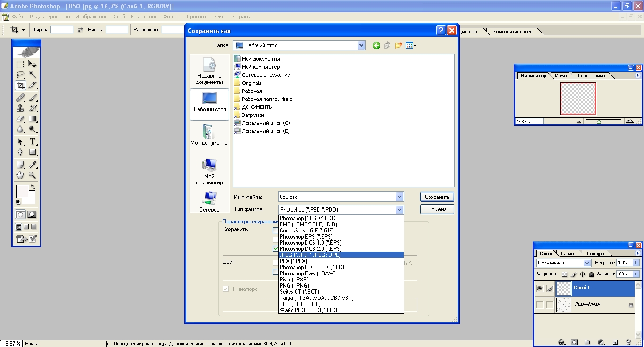Go back using green arrow in Save dialog
The width and height of the screenshot is (644, 347).
click(376, 46)
